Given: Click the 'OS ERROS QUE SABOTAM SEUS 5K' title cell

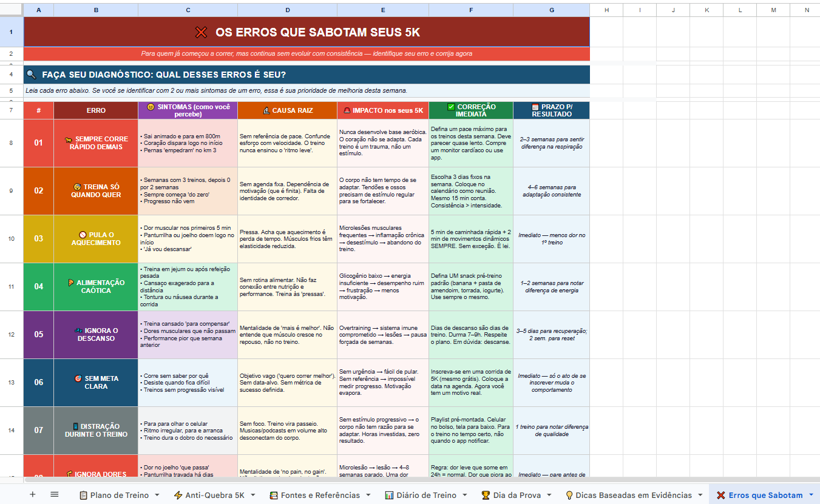Looking at the screenshot, I should coord(307,32).
